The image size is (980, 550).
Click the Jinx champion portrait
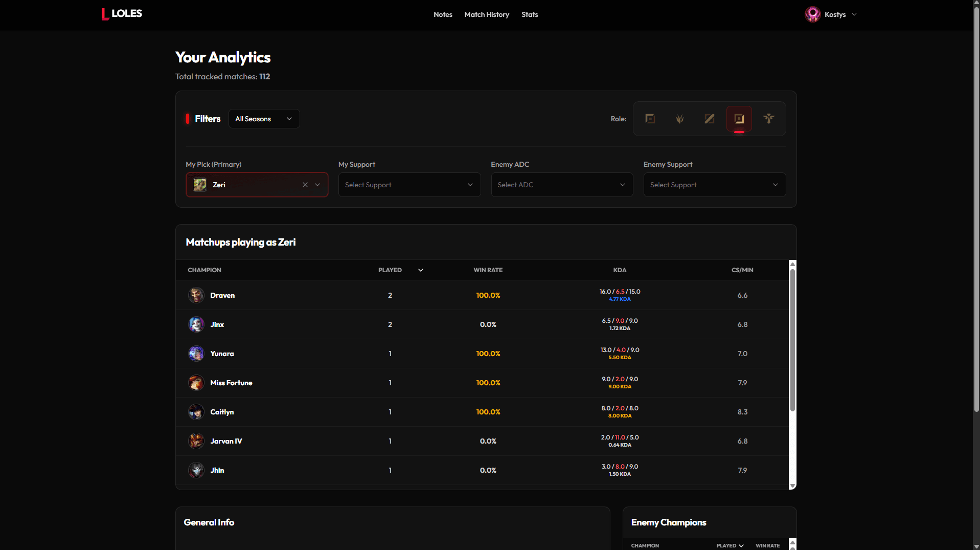[x=196, y=324]
